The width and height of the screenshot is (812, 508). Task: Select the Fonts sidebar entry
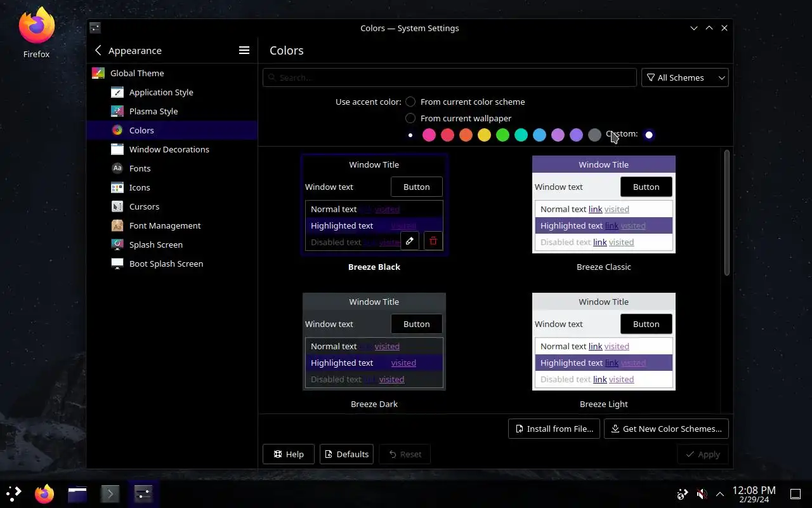pyautogui.click(x=171, y=168)
